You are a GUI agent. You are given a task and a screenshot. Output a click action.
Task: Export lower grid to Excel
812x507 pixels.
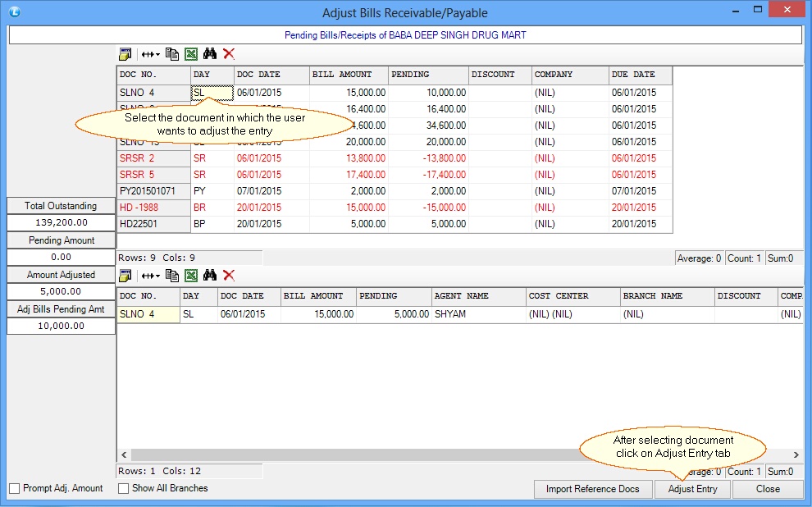point(191,275)
